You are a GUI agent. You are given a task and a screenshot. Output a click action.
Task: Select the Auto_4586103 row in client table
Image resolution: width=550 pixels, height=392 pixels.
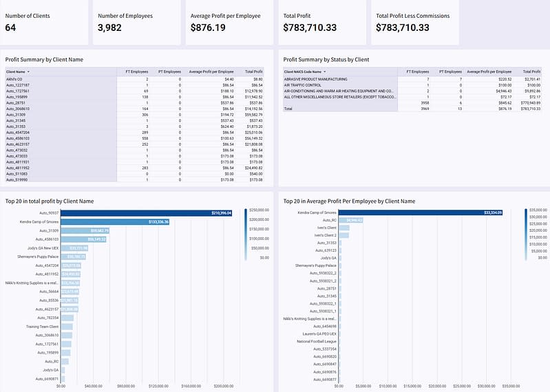69,138
